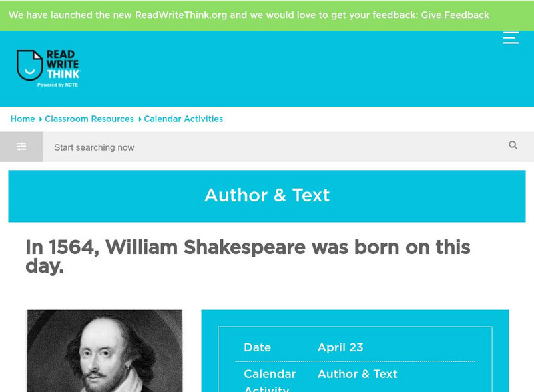Open the Give Feedback link
The width and height of the screenshot is (534, 392).
click(x=455, y=14)
